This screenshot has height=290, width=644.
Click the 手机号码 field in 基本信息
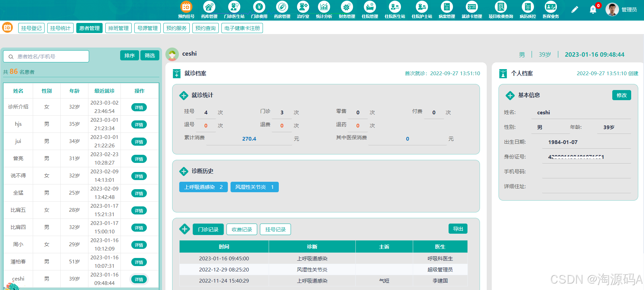(x=586, y=172)
